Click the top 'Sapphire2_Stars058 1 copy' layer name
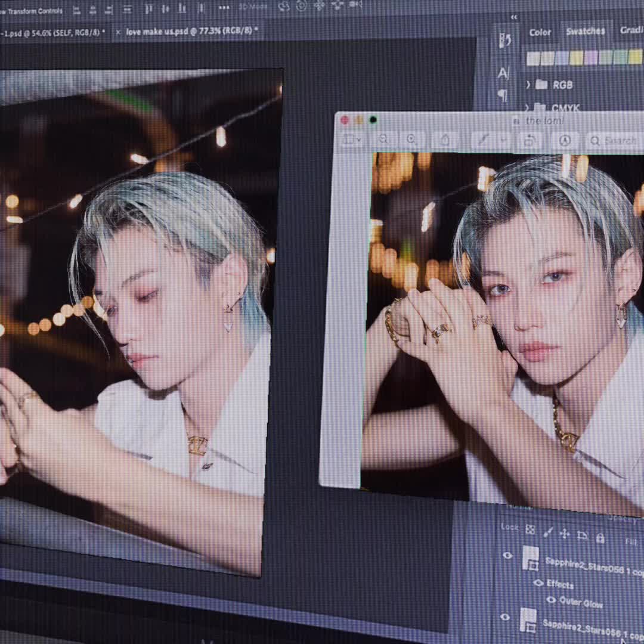Screen dimensions: 644x644 point(595,566)
